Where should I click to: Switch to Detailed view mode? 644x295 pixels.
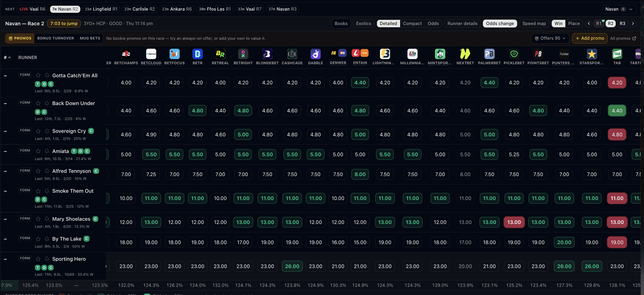tap(388, 23)
